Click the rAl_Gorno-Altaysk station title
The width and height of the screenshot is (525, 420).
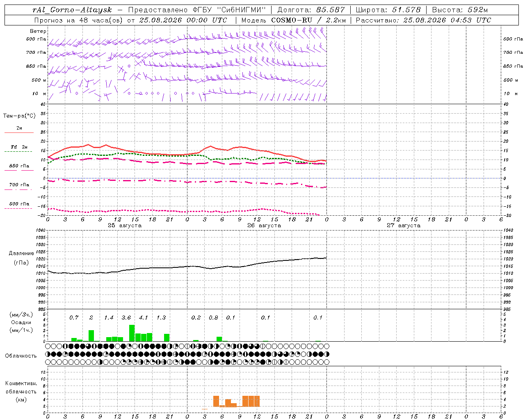(72, 10)
